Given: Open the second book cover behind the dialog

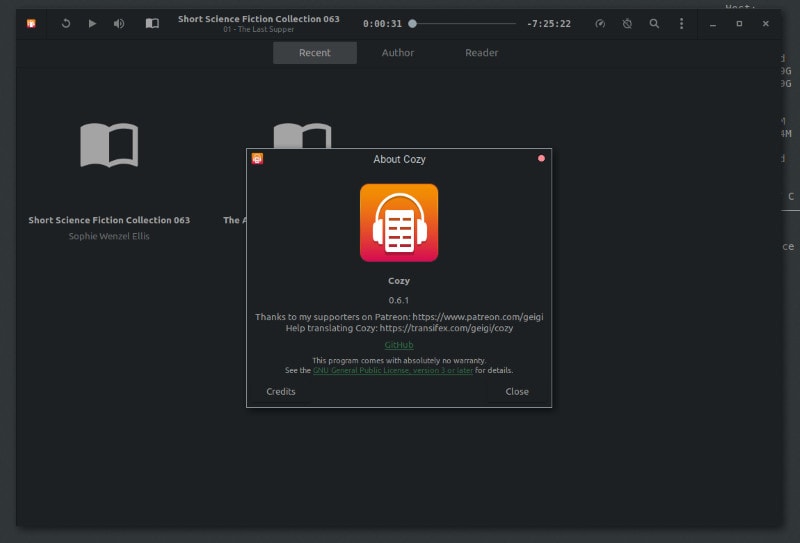Looking at the screenshot, I should pos(303,135).
